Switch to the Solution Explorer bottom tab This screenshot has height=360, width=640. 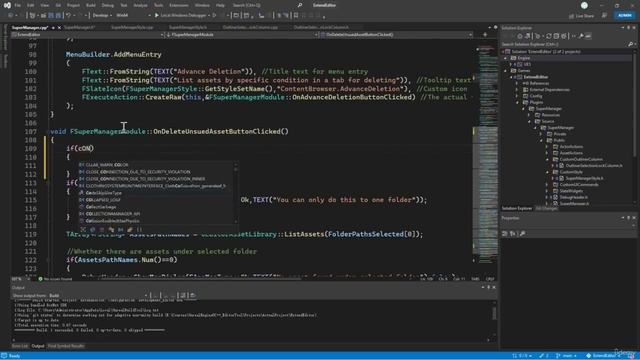click(516, 209)
